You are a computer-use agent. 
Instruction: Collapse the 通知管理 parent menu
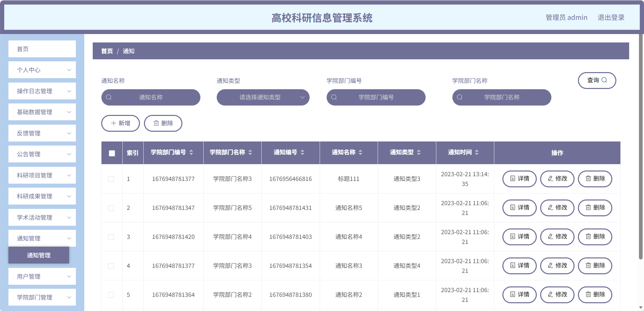(42, 238)
